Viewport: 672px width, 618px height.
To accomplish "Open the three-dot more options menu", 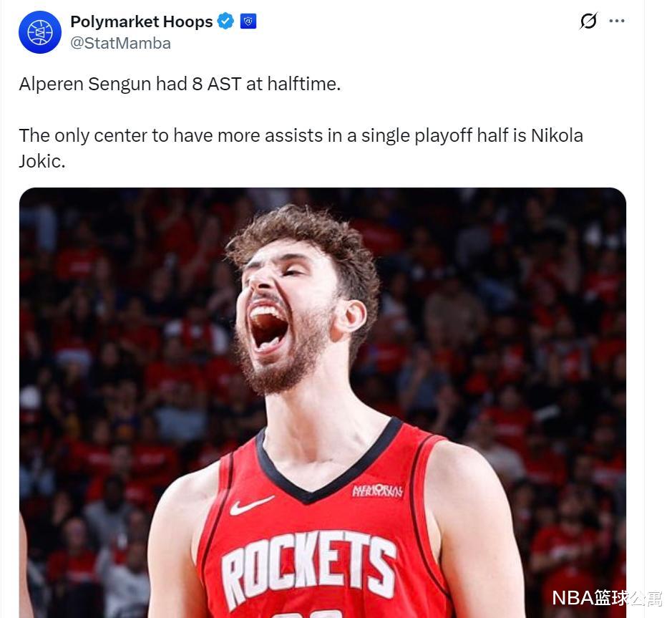I will pos(617,21).
